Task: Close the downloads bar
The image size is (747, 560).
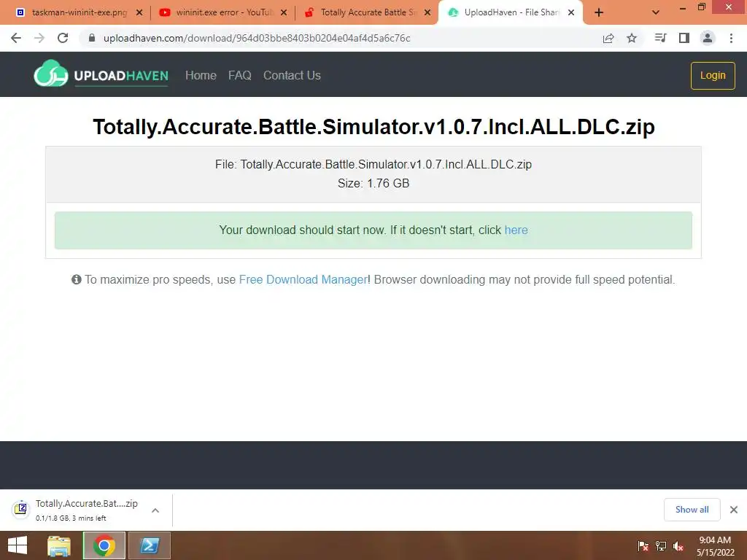Action: pos(734,510)
